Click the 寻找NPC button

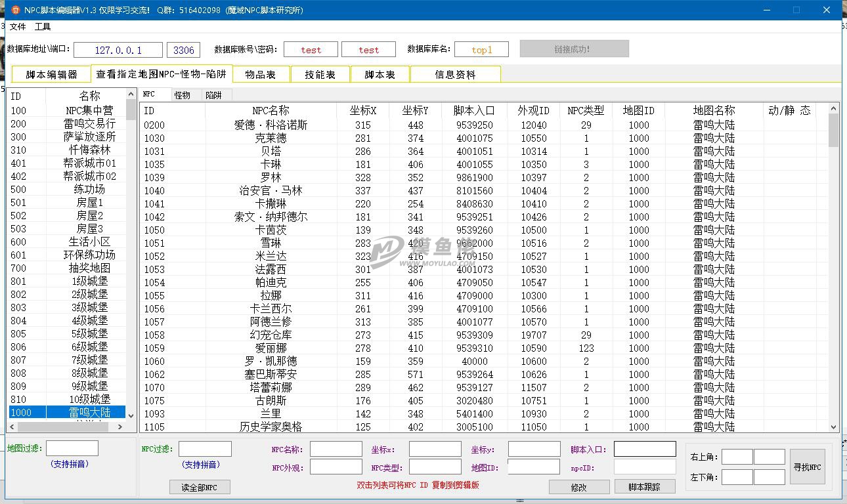[807, 467]
